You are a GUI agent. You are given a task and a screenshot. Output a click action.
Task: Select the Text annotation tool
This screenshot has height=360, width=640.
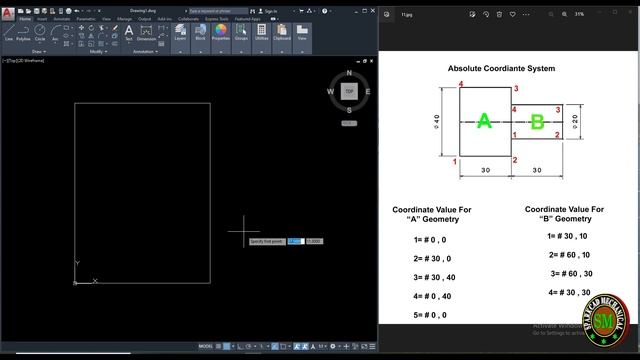coord(129,33)
